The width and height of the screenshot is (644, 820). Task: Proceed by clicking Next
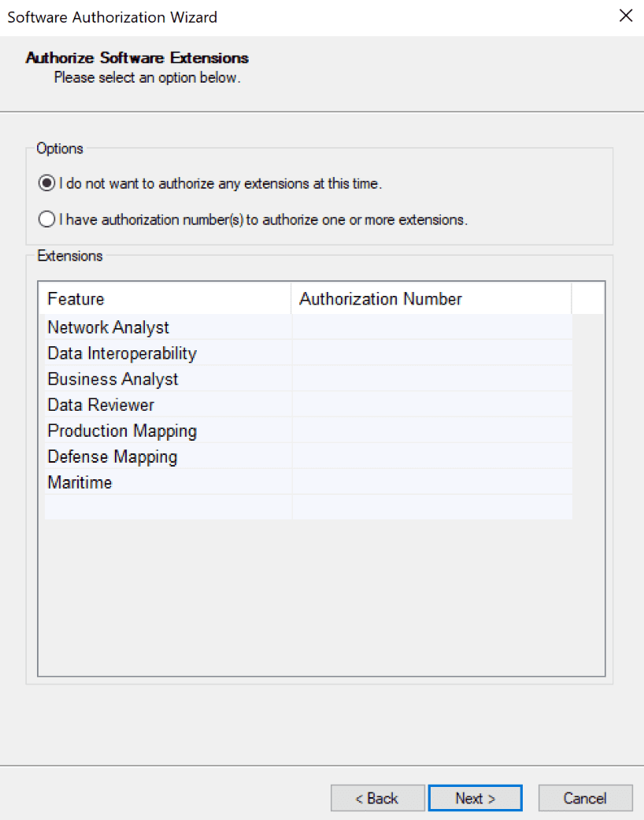point(475,797)
